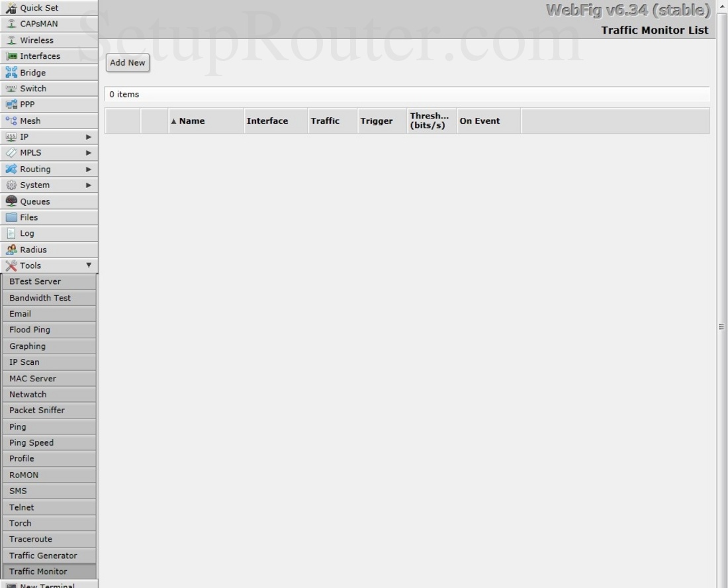Image resolution: width=728 pixels, height=588 pixels.
Task: Open the Telnet tool
Action: click(49, 507)
